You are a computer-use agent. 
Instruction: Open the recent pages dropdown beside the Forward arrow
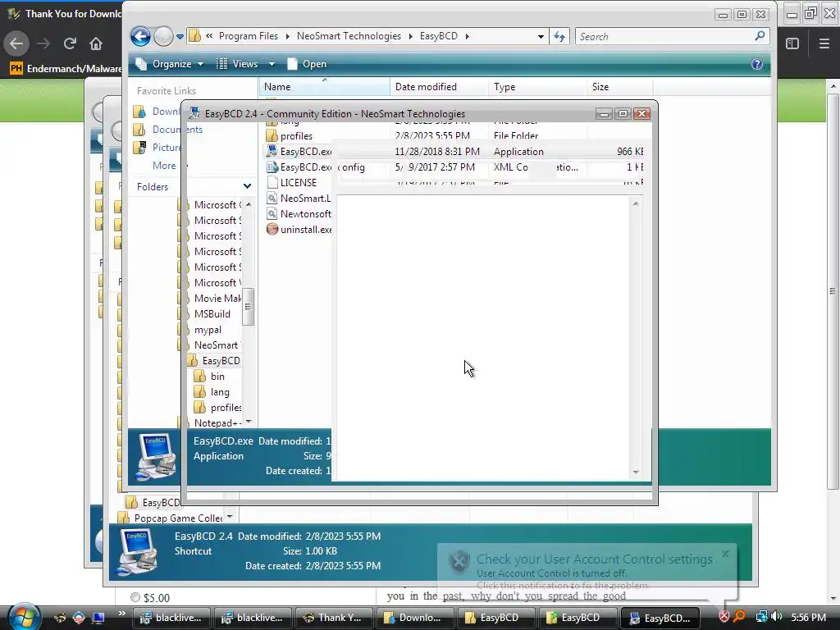pos(180,36)
